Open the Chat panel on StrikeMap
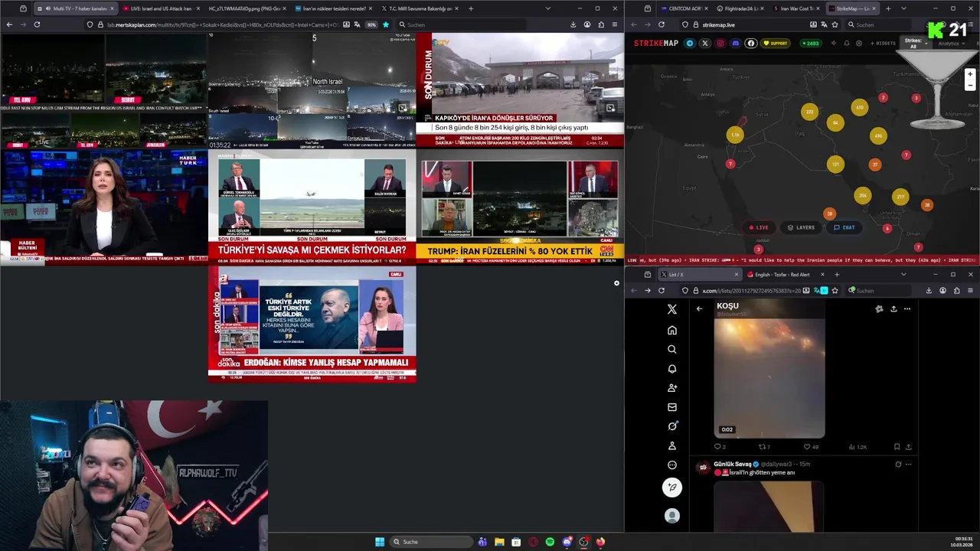Viewport: 980px width, 551px height. click(x=844, y=227)
